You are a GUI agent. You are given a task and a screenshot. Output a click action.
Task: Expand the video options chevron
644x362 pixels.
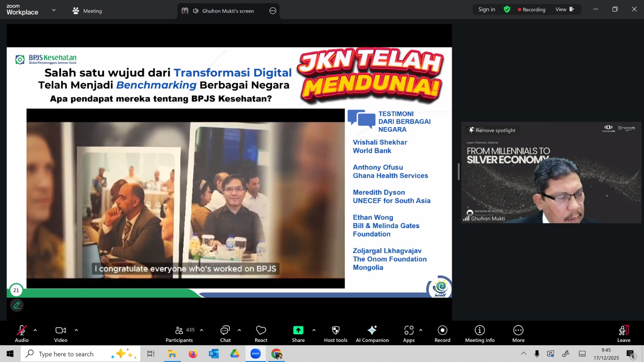(76, 330)
